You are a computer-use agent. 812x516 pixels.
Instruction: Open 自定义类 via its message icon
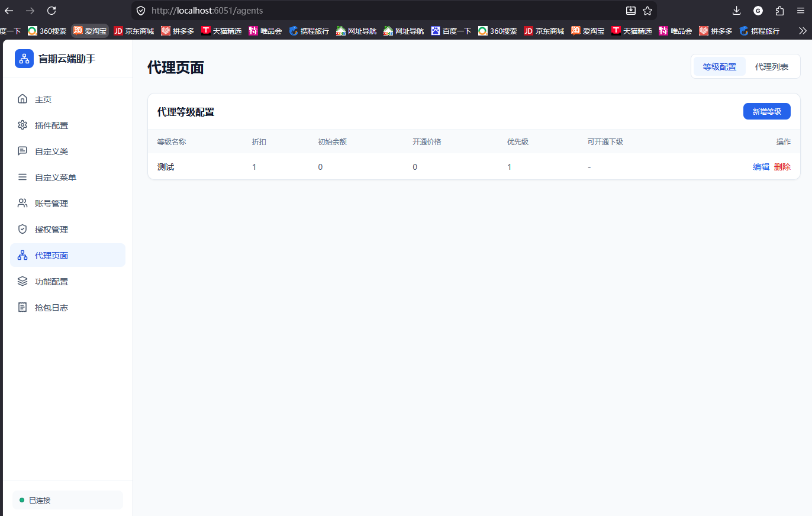coord(22,151)
